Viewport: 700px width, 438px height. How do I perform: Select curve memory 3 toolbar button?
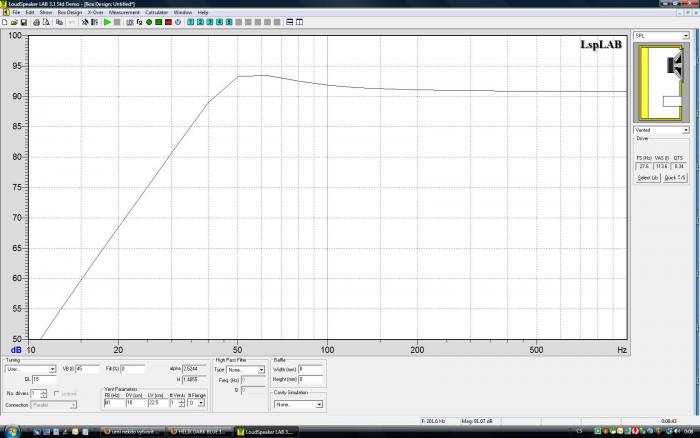click(x=209, y=22)
